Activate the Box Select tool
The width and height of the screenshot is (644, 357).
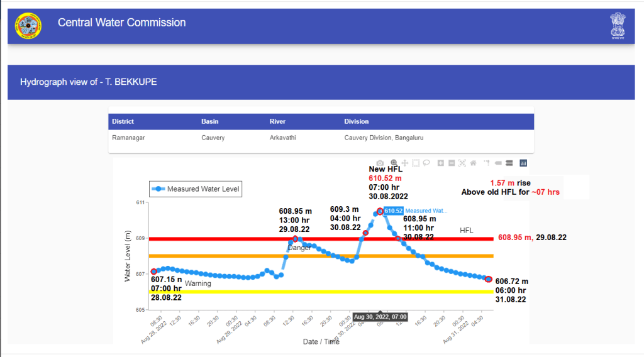416,163
